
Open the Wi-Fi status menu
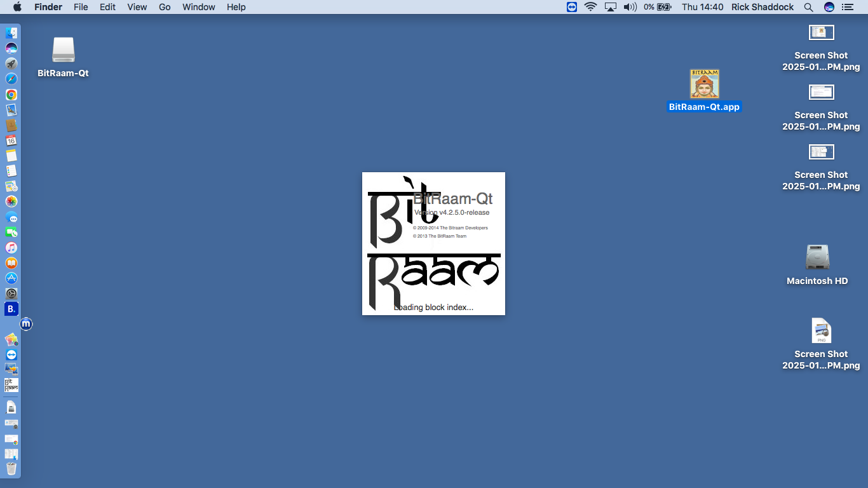591,7
